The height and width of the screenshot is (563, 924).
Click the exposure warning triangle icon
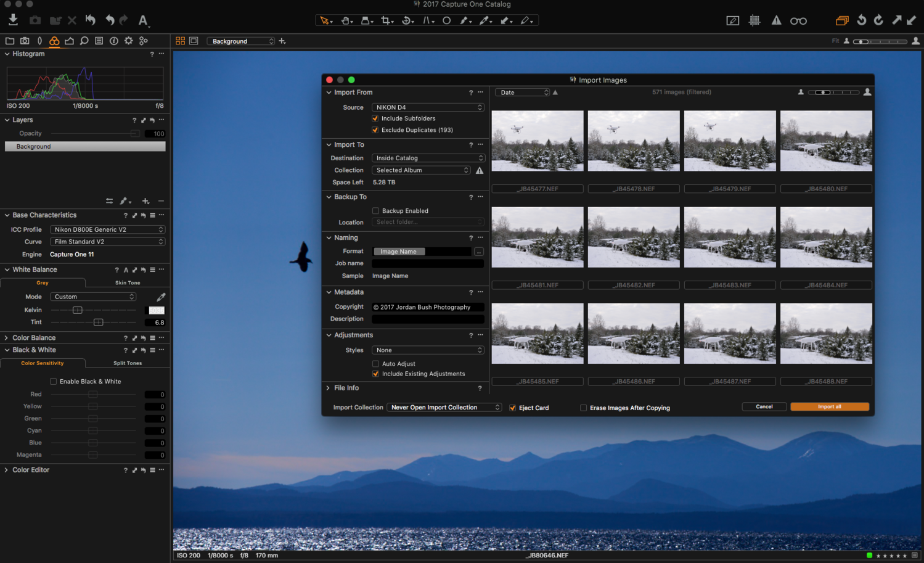tap(776, 20)
